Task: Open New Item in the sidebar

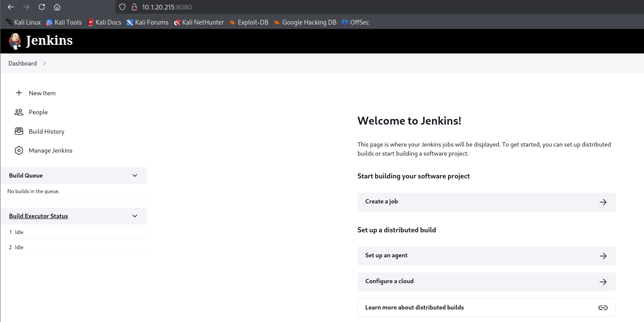Action: (42, 93)
